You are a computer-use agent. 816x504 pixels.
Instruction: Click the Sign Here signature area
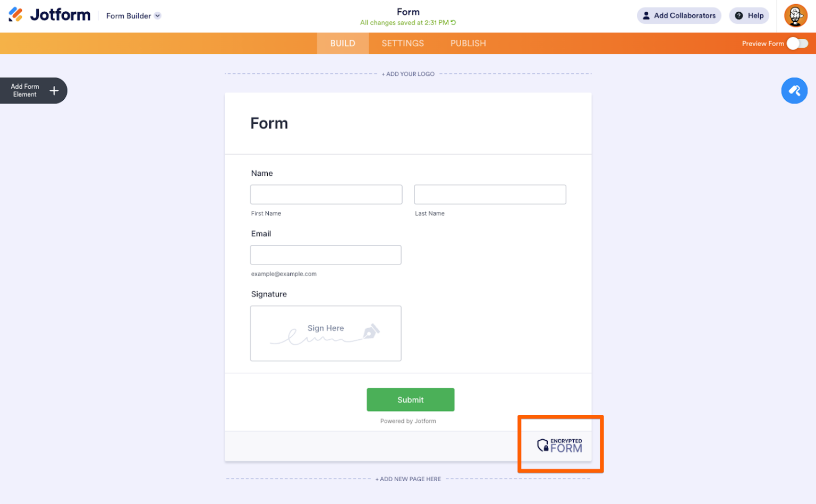pyautogui.click(x=326, y=333)
